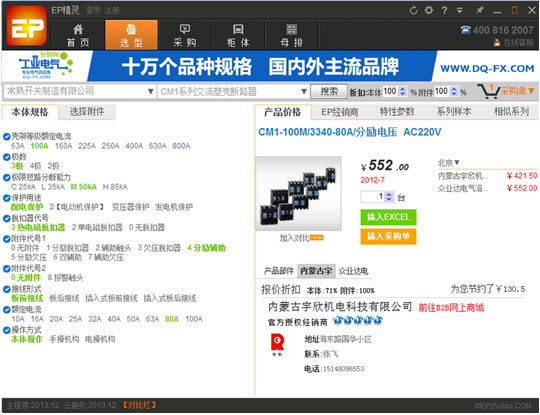Toggle the 保护用途 check mark
Image resolution: width=540 pixels, height=415 pixels.
pyautogui.click(x=6, y=198)
